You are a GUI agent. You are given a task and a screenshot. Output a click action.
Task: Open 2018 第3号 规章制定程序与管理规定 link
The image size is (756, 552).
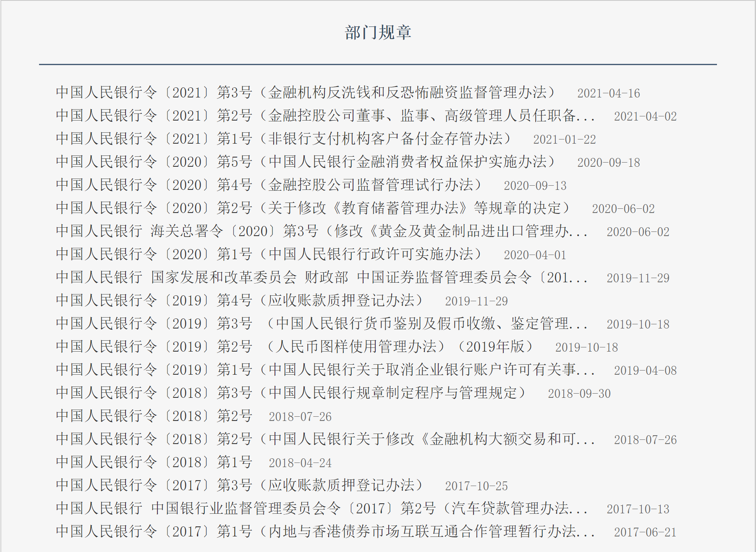click(x=291, y=393)
